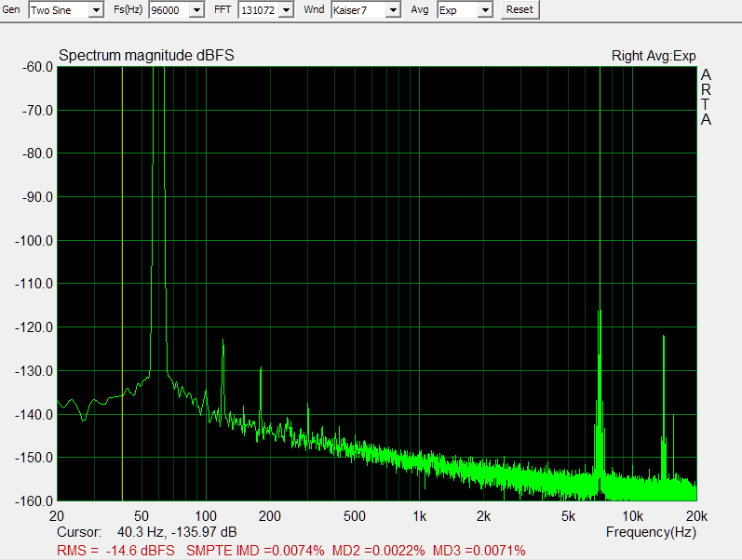Screen dimensions: 742x560
Task: Click the -150.0 y-axis label
Action: [x=34, y=458]
